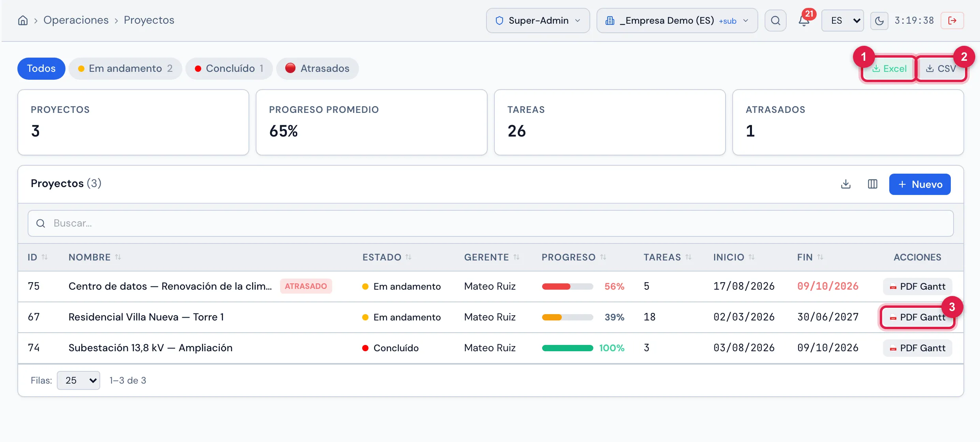The height and width of the screenshot is (442, 980).
Task: Click the Buscar search field
Action: [490, 223]
